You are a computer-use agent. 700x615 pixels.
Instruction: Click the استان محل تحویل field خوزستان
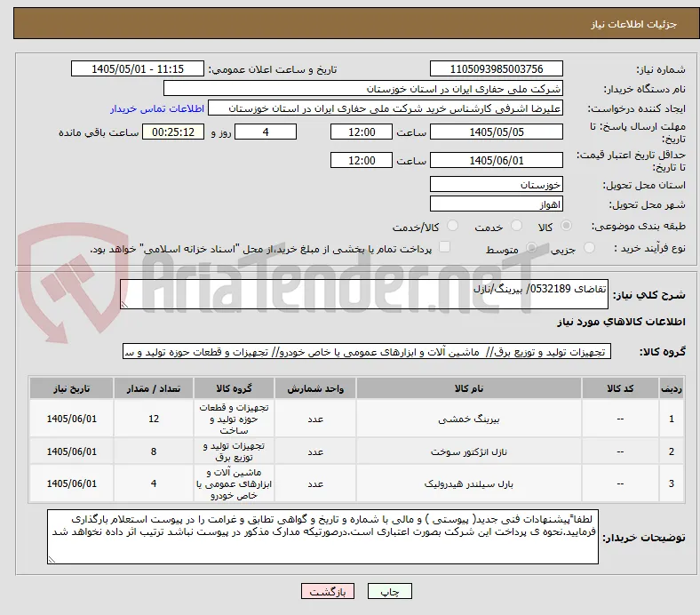tap(496, 184)
